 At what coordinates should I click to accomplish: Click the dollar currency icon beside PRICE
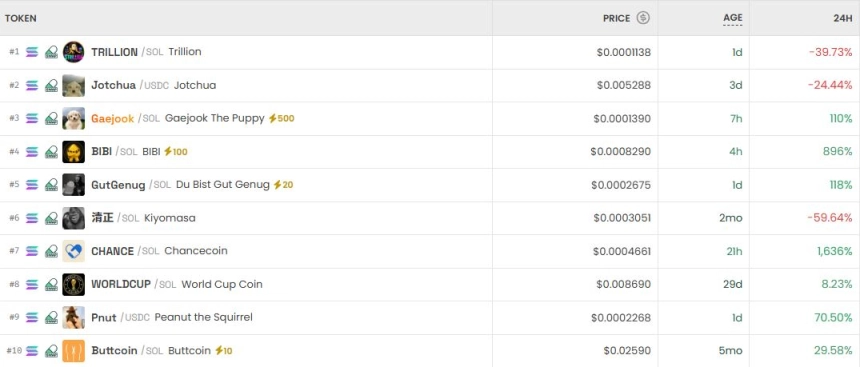[x=643, y=18]
